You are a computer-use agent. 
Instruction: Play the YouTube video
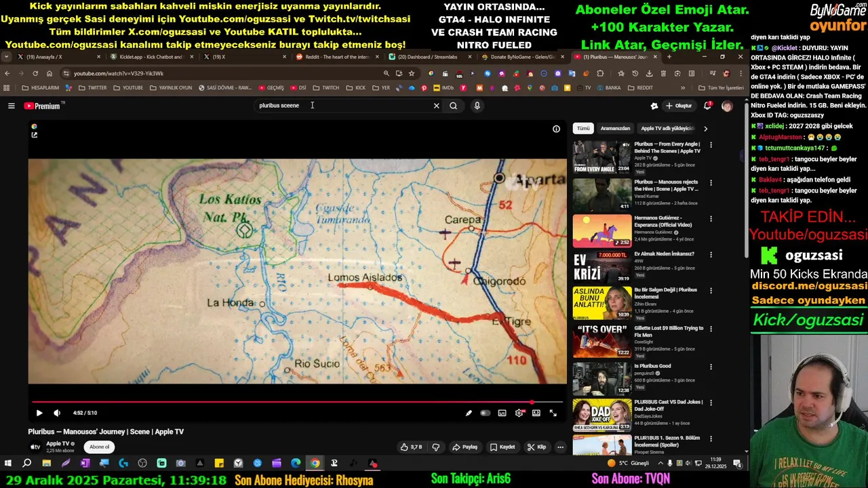point(39,413)
